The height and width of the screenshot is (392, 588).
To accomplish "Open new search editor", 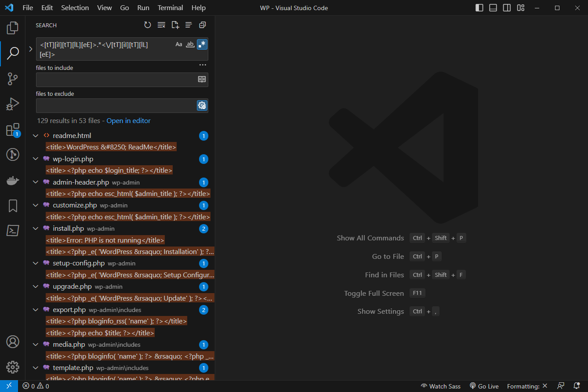I will [x=175, y=25].
